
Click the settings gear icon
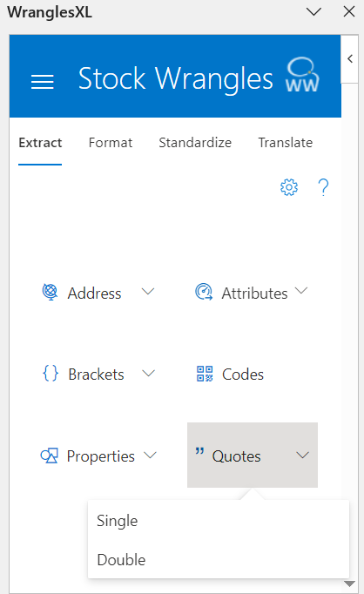(x=289, y=187)
